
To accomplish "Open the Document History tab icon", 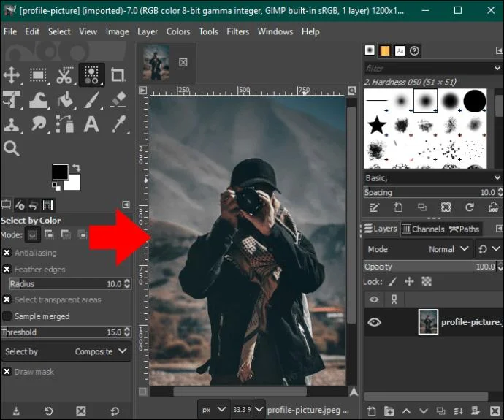I will pyautogui.click(x=415, y=51).
